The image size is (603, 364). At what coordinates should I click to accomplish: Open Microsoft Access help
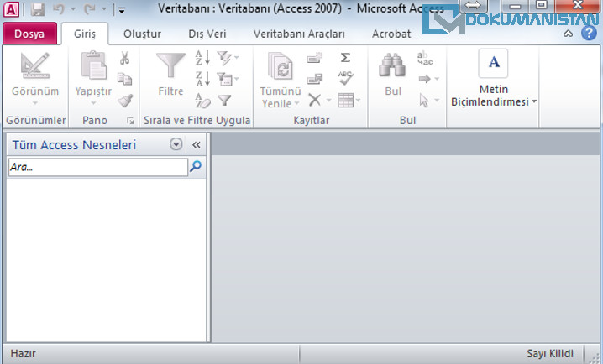[x=589, y=34]
